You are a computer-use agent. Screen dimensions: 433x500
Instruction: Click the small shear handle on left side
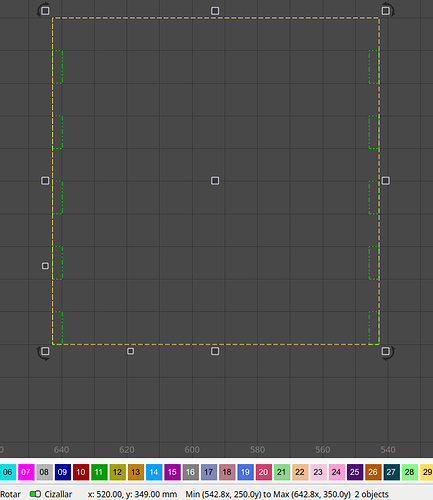click(x=45, y=266)
